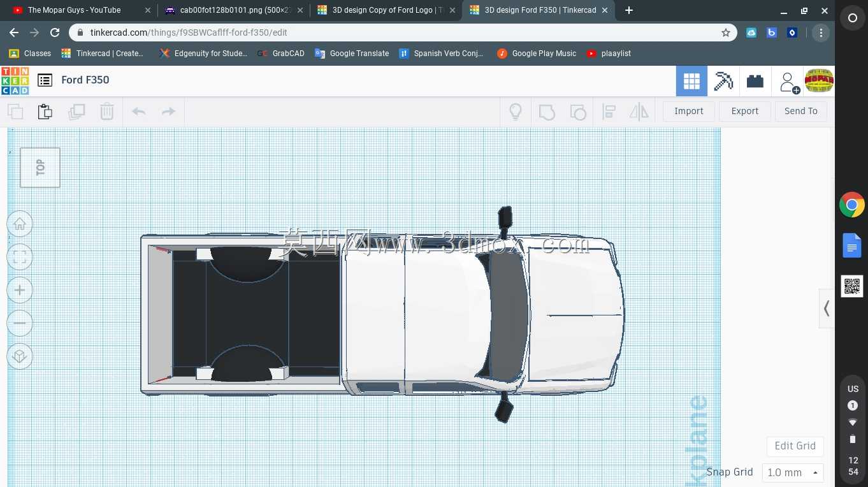Close The Mopar Guys YouTube tab
Viewport: 868px width, 487px height.
[x=148, y=10]
